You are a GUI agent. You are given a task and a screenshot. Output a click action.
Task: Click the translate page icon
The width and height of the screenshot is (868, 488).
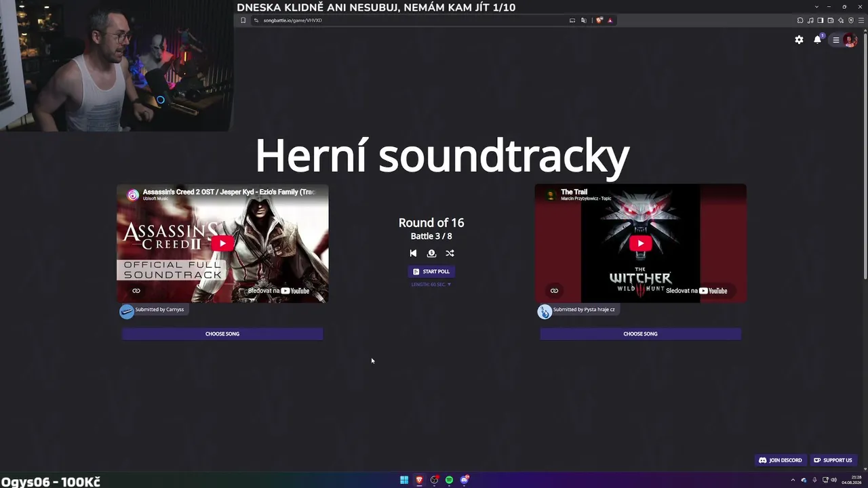[x=583, y=20]
